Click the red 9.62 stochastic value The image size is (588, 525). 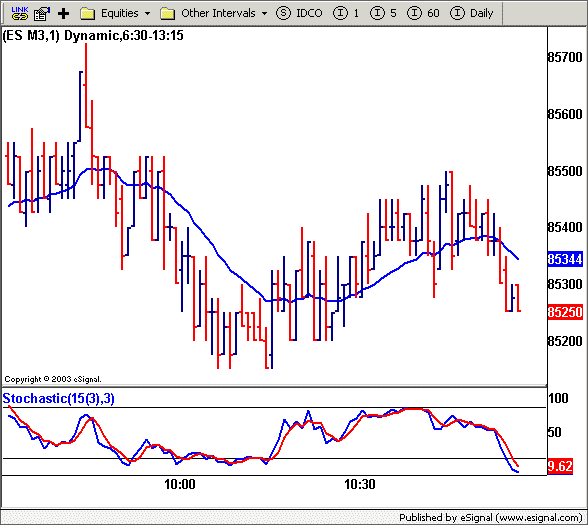tap(560, 466)
